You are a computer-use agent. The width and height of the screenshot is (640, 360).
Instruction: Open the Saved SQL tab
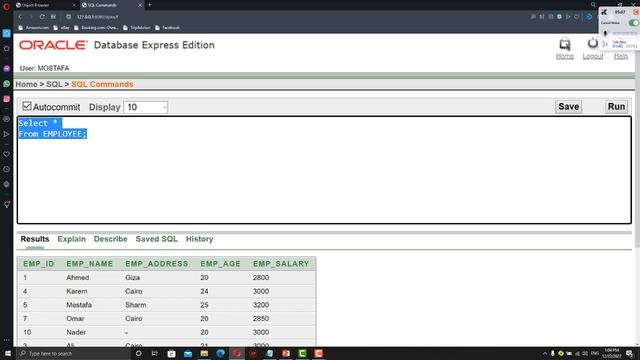click(156, 239)
